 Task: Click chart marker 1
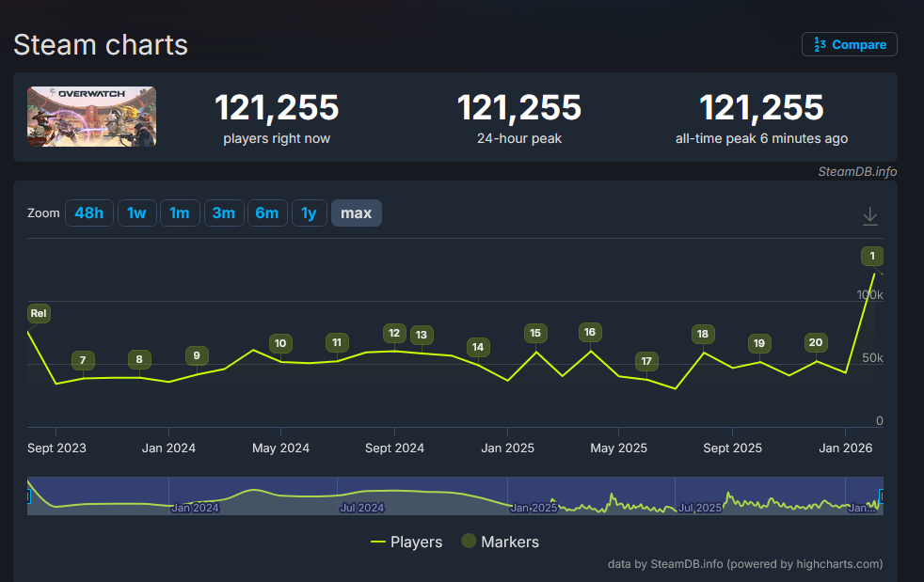tap(872, 257)
